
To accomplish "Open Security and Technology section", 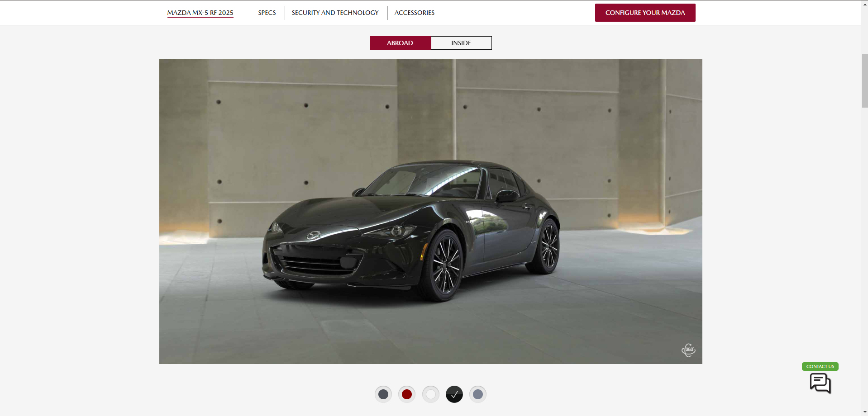I will tap(335, 13).
